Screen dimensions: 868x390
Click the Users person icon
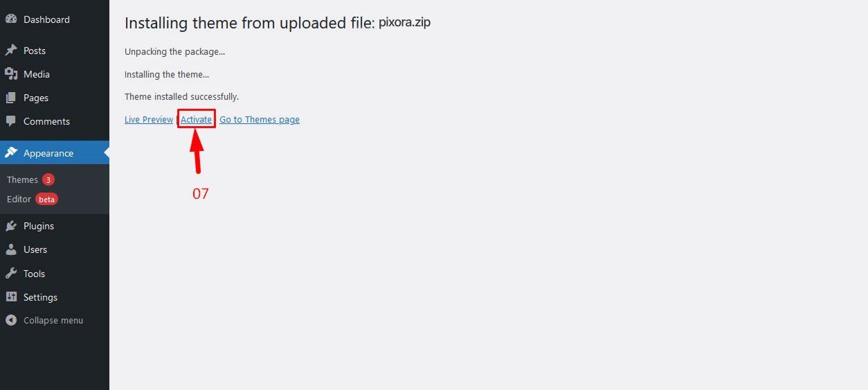pyautogui.click(x=11, y=249)
